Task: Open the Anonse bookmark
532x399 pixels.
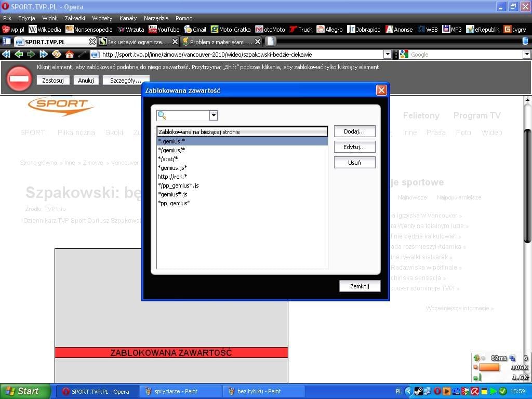Action: tap(399, 30)
